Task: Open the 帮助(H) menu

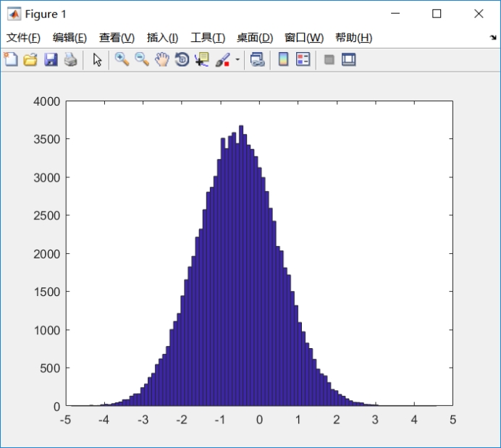Action: coord(353,38)
